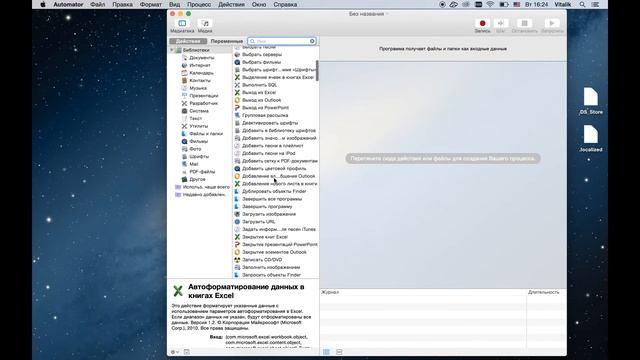Open the Недавно добавлен. smart folder
Screen dimensions: 640x360
[204, 195]
